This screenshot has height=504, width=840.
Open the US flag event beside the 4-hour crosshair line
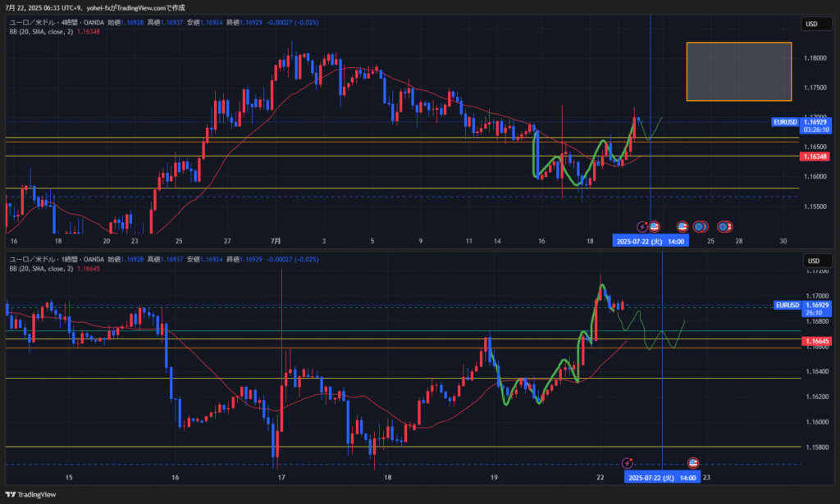[x=654, y=227]
